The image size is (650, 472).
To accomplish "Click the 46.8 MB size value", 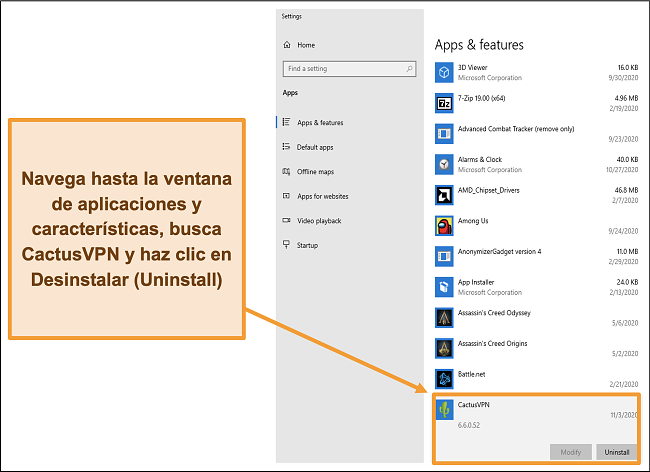I will click(626, 190).
